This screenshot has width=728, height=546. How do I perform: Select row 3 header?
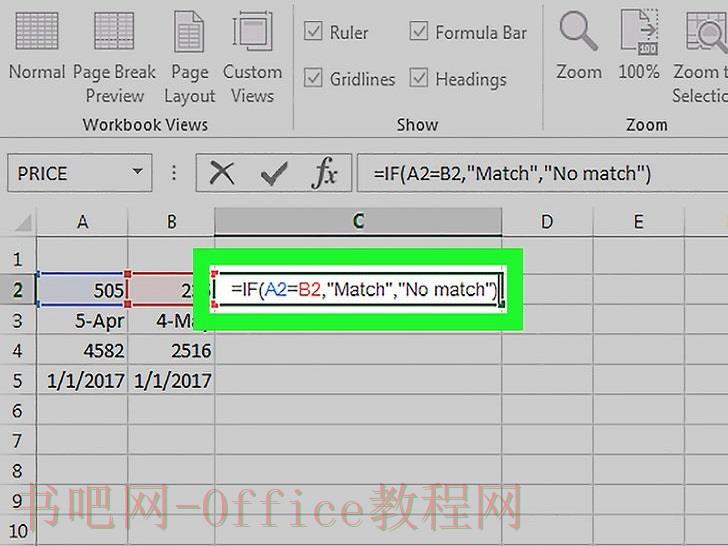(18, 320)
